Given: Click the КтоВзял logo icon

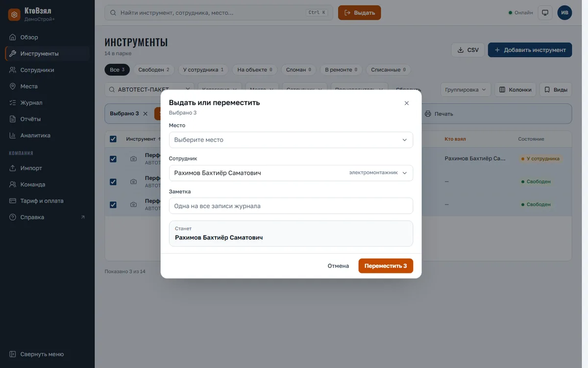Looking at the screenshot, I should pyautogui.click(x=14, y=15).
